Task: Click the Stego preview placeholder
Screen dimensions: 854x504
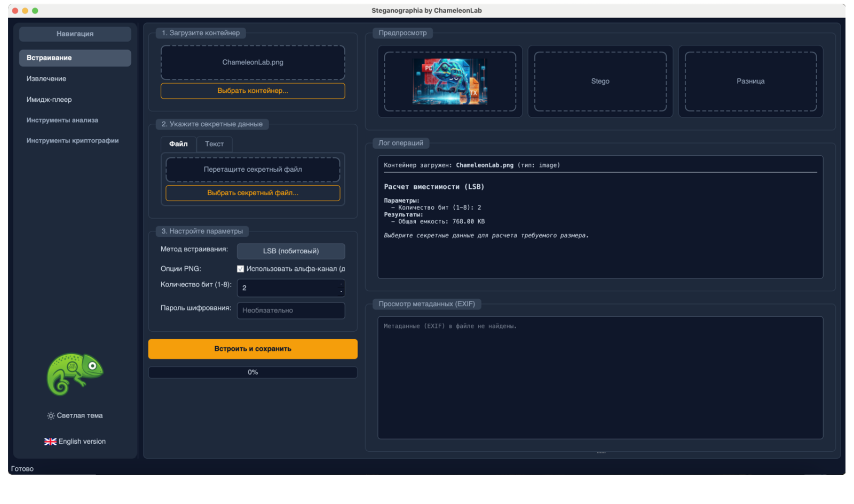Action: [600, 81]
